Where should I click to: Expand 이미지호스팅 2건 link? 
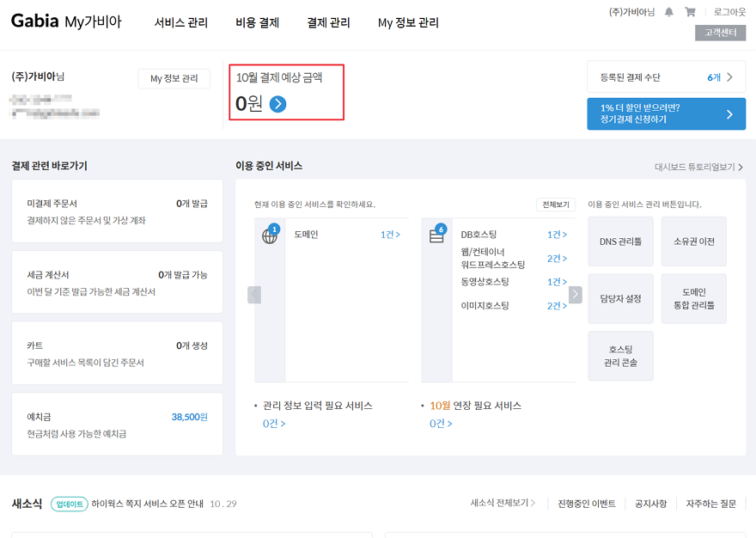click(557, 305)
